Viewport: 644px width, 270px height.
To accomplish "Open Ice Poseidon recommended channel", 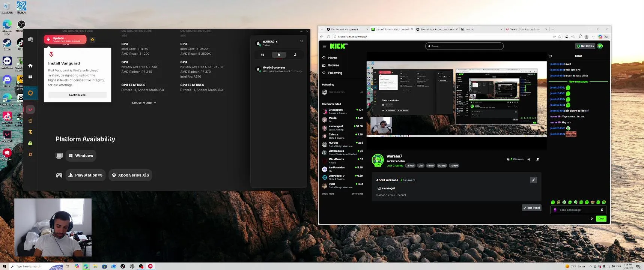I will click(x=342, y=169).
